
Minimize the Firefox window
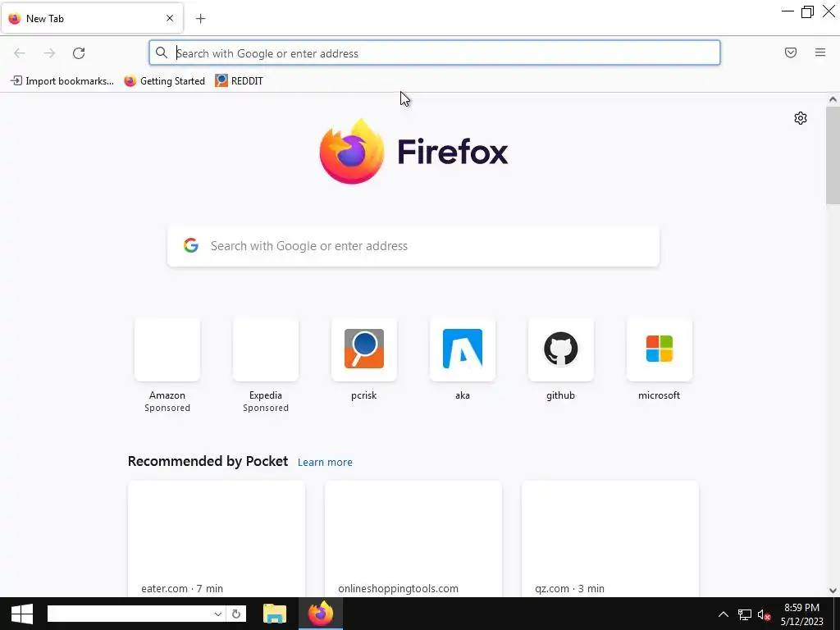tap(787, 11)
